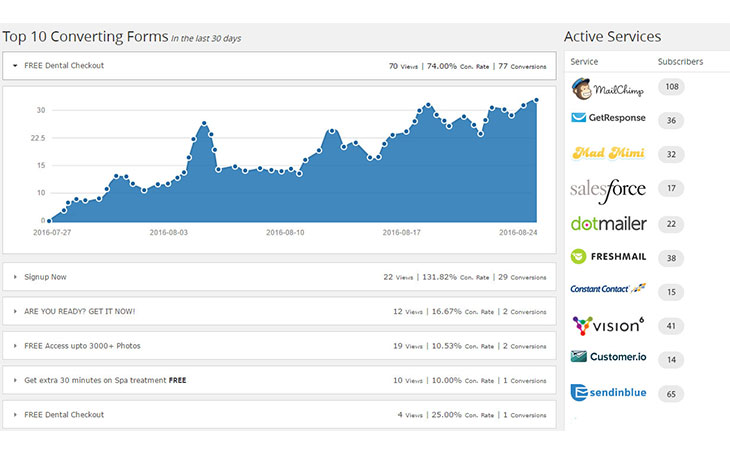The height and width of the screenshot is (457, 730).
Task: Click the 2016-08-24 axis date label
Action: pos(518,232)
